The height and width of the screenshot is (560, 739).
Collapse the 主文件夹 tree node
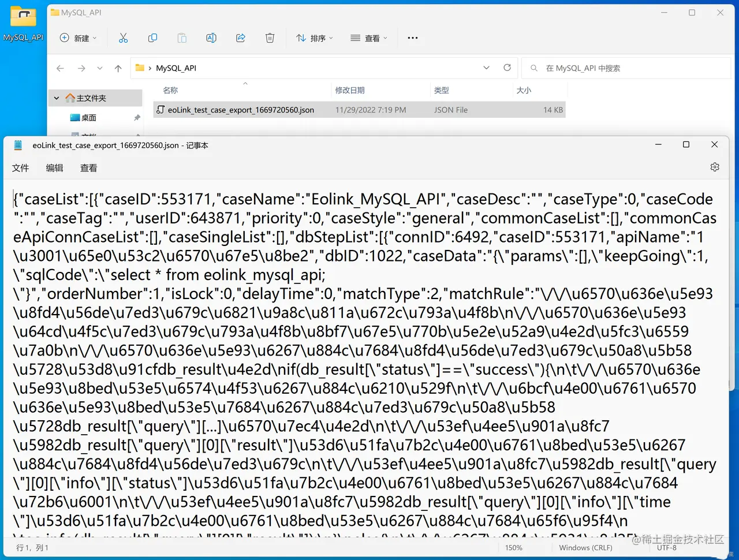tap(57, 98)
